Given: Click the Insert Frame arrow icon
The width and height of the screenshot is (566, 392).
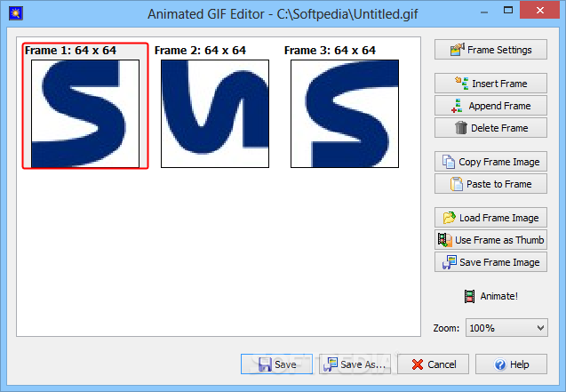Looking at the screenshot, I should point(462,83).
